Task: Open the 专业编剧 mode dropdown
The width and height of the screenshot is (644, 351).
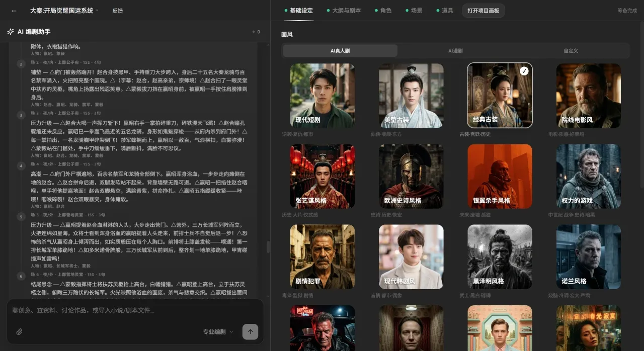Action: pyautogui.click(x=218, y=331)
